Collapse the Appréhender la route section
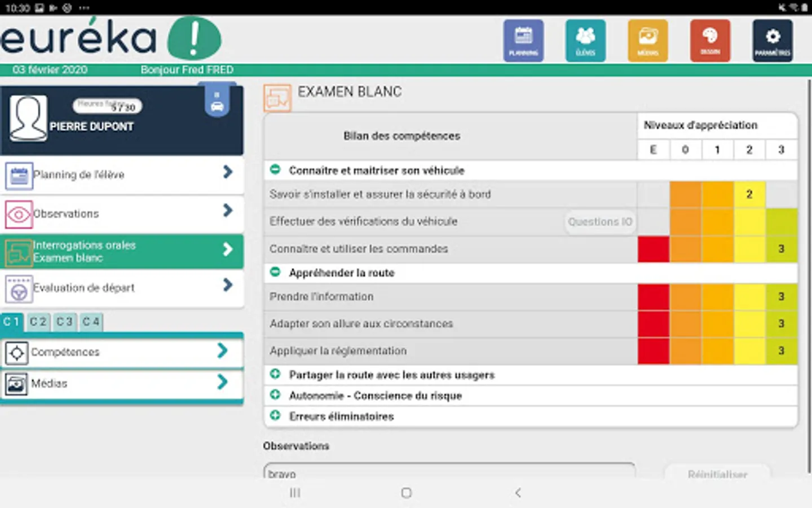Viewport: 812px width, 508px height. click(275, 271)
